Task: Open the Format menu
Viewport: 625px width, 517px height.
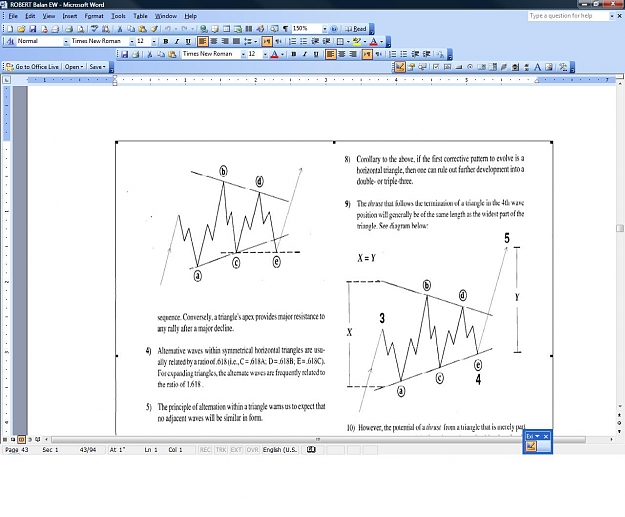Action: click(x=94, y=16)
